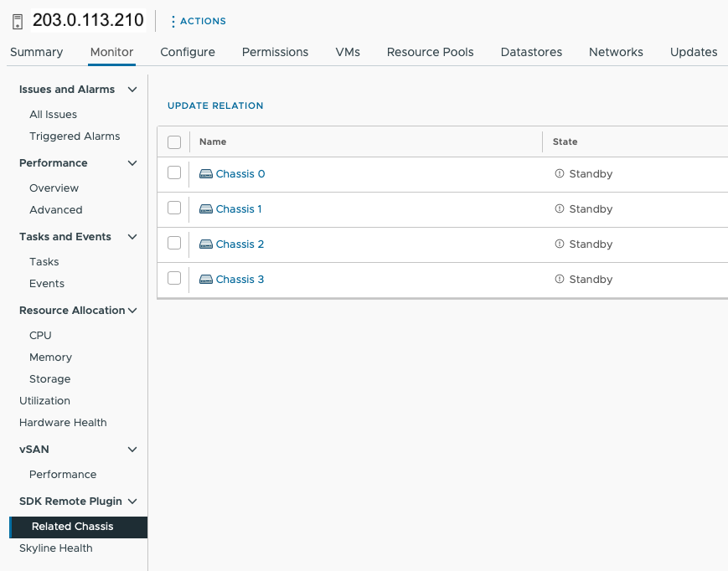The height and width of the screenshot is (571, 728).
Task: Switch to Resource Pools tab
Action: click(x=431, y=52)
